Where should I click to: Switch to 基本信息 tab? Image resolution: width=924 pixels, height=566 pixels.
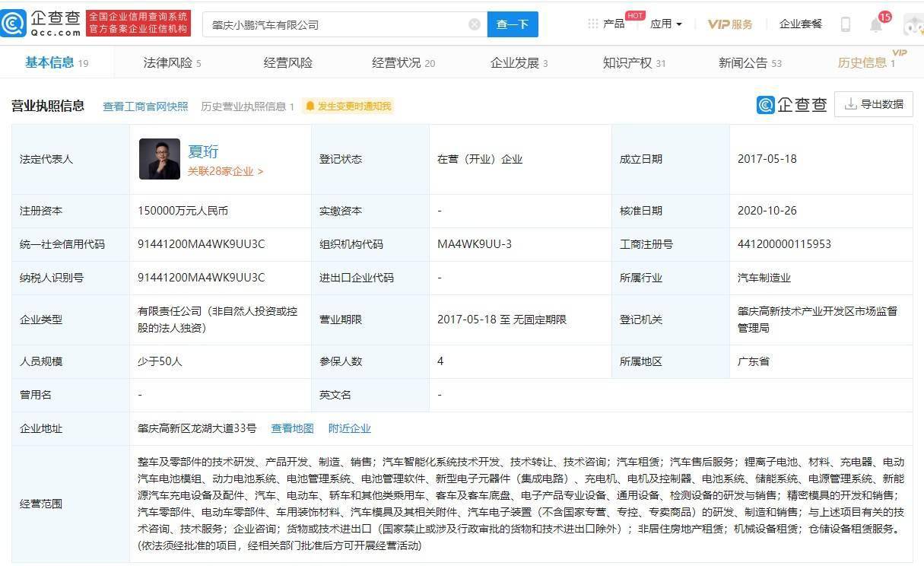[57, 62]
